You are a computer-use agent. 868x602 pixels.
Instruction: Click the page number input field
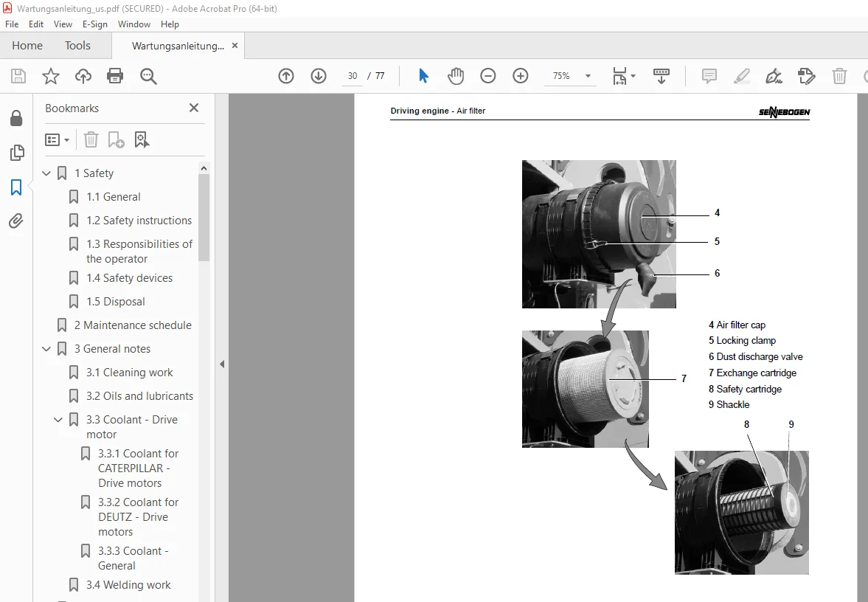(353, 76)
